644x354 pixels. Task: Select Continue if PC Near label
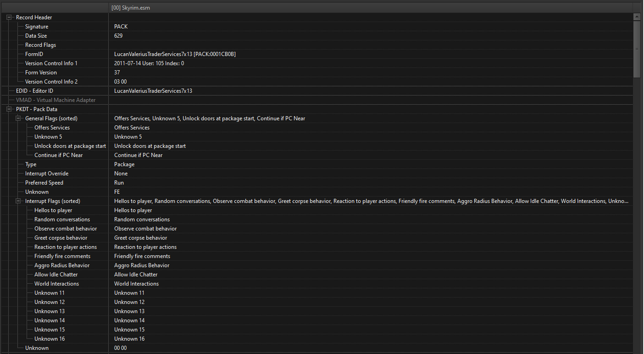59,155
